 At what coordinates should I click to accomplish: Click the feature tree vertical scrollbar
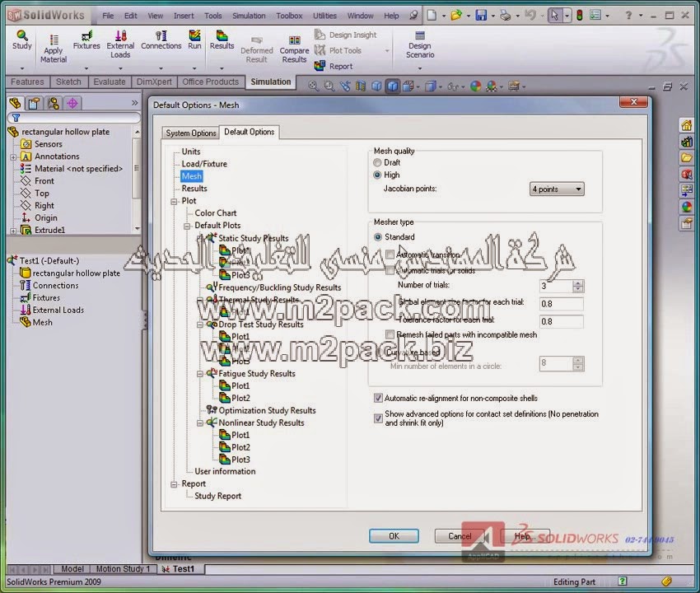pyautogui.click(x=137, y=180)
